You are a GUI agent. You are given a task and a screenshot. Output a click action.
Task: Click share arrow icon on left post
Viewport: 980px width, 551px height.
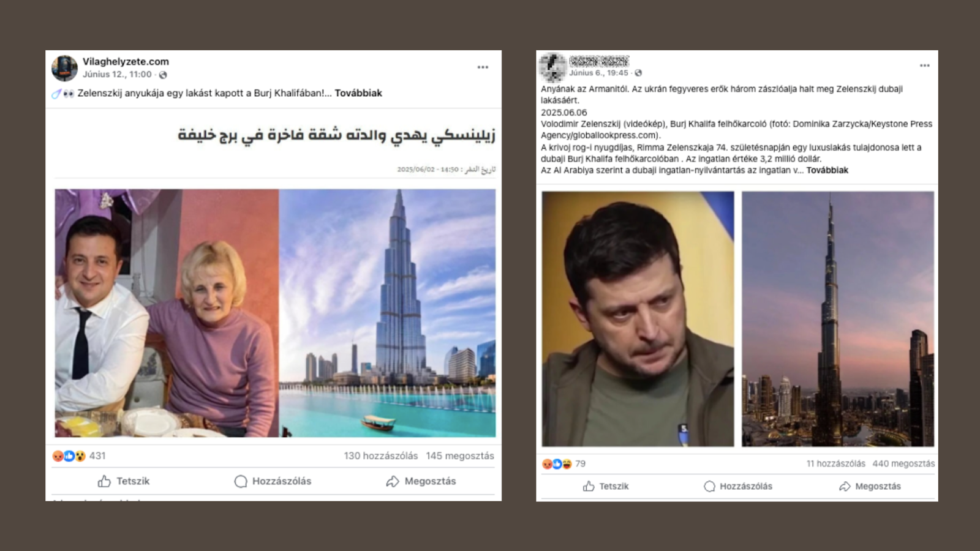[393, 481]
